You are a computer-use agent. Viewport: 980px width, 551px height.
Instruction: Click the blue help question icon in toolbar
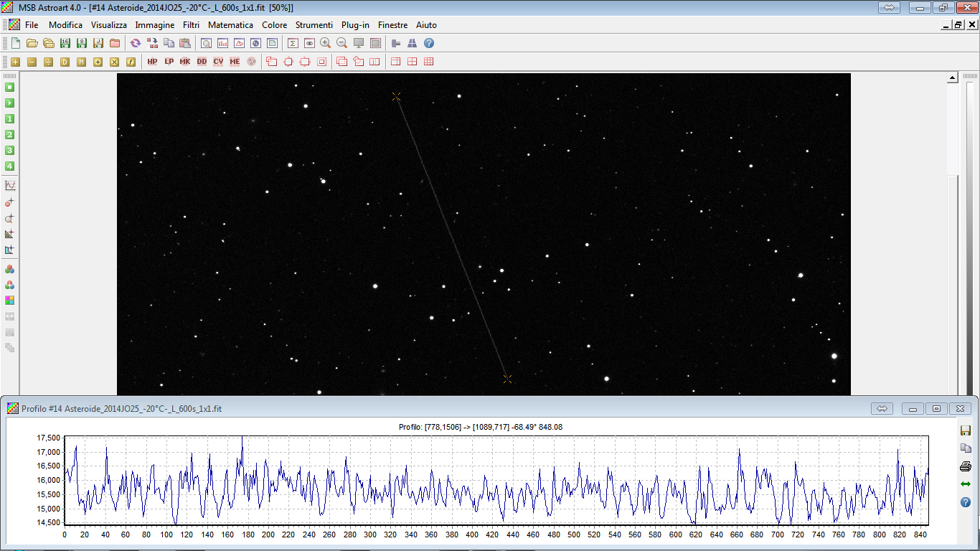coord(429,43)
